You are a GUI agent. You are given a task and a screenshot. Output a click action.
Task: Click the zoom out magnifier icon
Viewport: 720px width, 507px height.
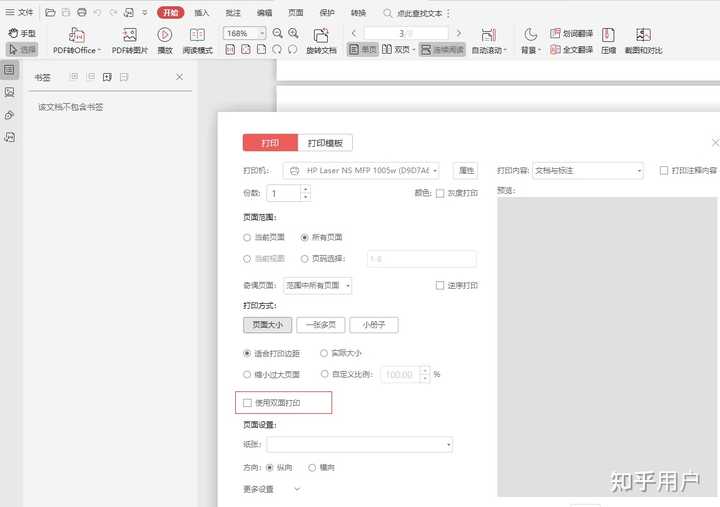click(277, 33)
